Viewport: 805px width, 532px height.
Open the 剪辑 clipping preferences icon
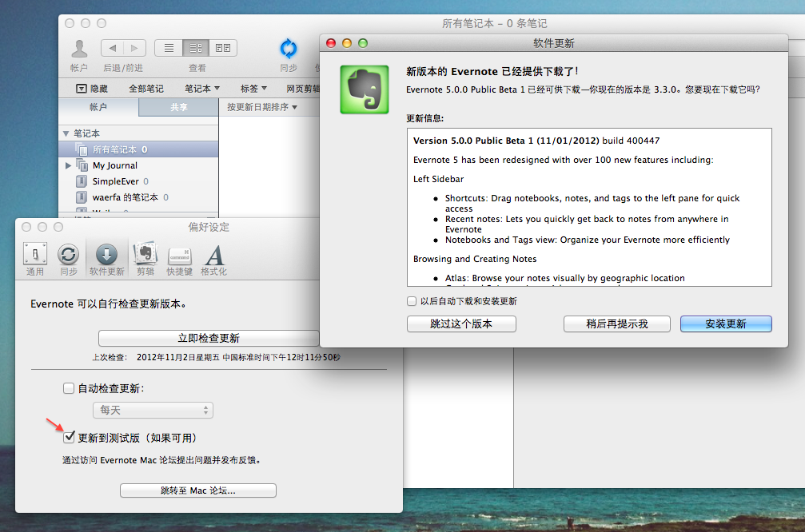[145, 253]
